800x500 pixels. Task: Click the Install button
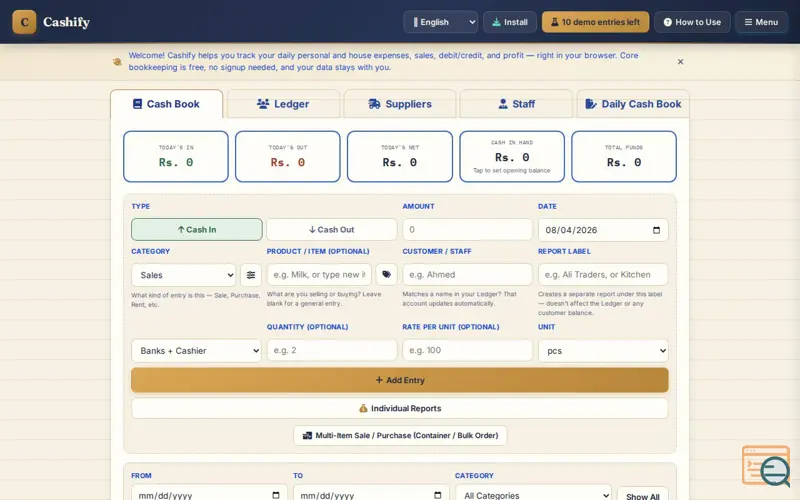(510, 22)
